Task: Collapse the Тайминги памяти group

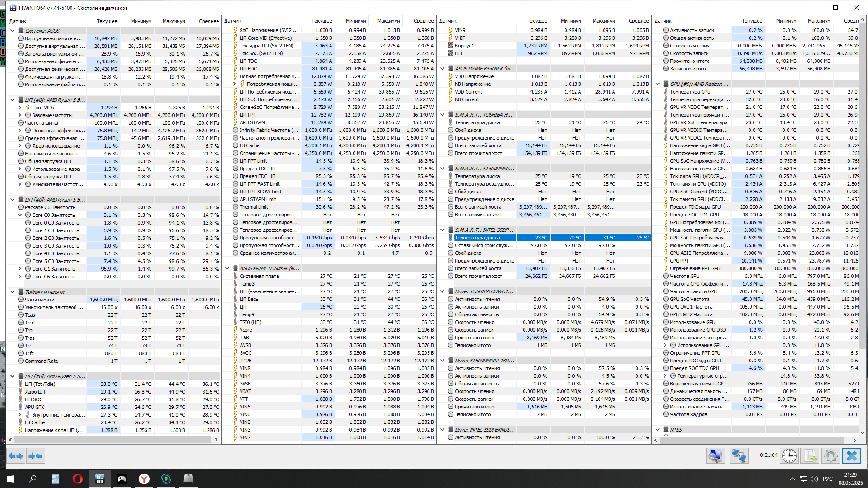Action: 13,292
